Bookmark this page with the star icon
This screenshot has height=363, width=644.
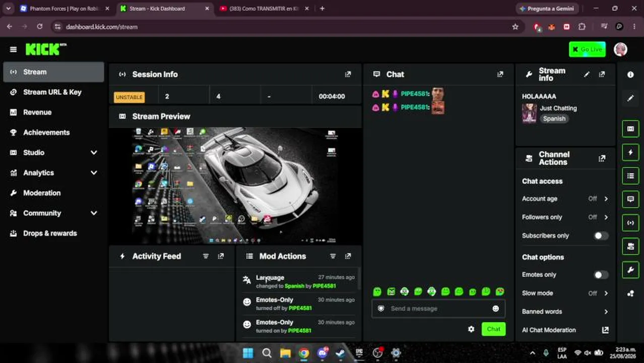[515, 27]
